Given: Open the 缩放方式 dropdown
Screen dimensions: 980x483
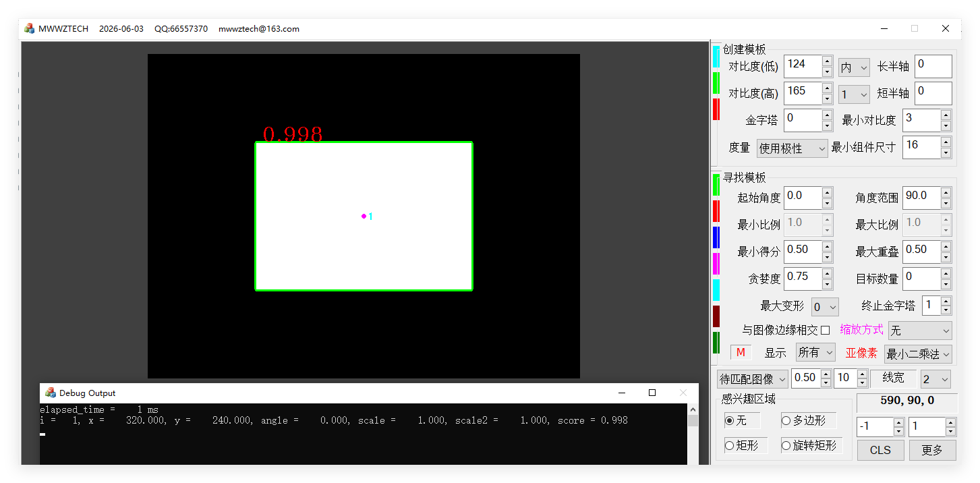Looking at the screenshot, I should point(920,331).
